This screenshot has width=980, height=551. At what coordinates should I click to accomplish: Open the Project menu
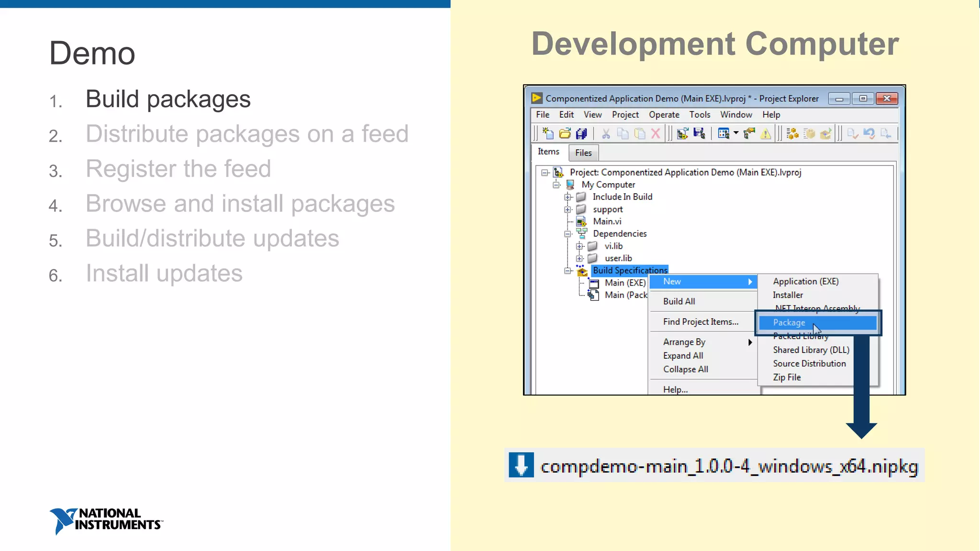click(x=625, y=115)
